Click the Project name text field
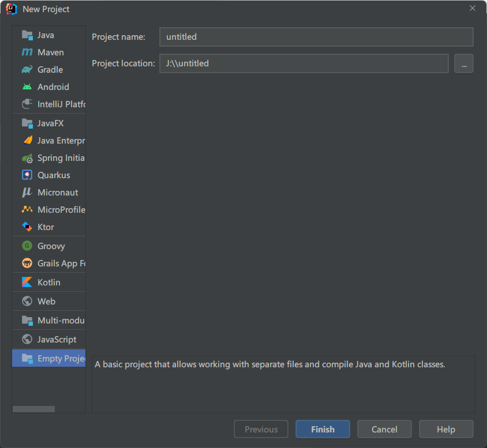 pos(316,37)
